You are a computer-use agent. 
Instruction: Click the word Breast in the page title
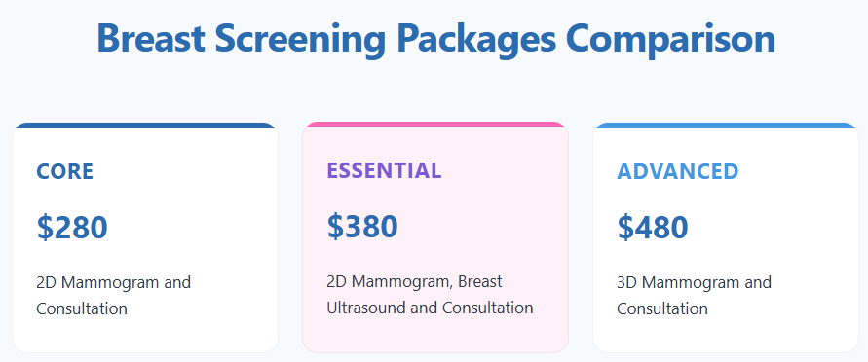tap(151, 39)
